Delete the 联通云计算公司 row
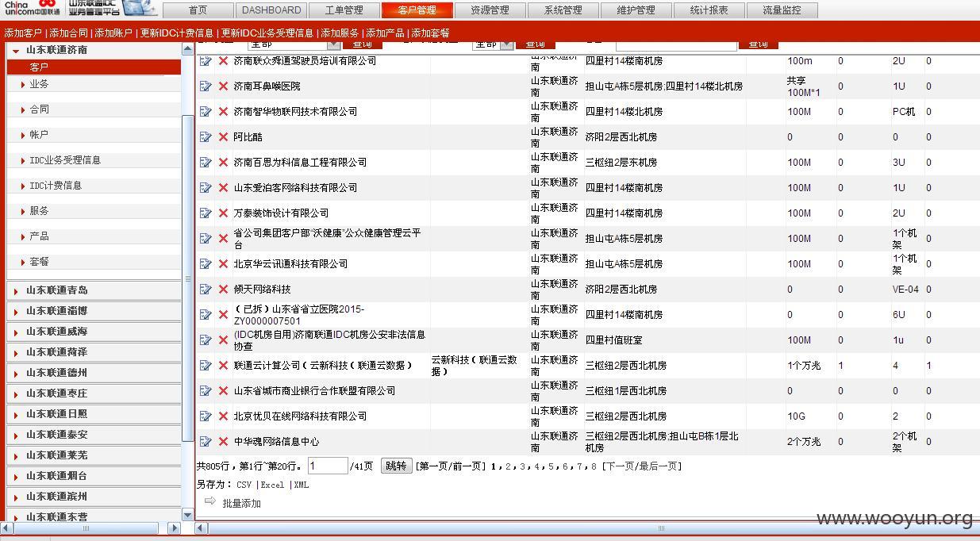The width and height of the screenshot is (980, 541). tap(223, 365)
